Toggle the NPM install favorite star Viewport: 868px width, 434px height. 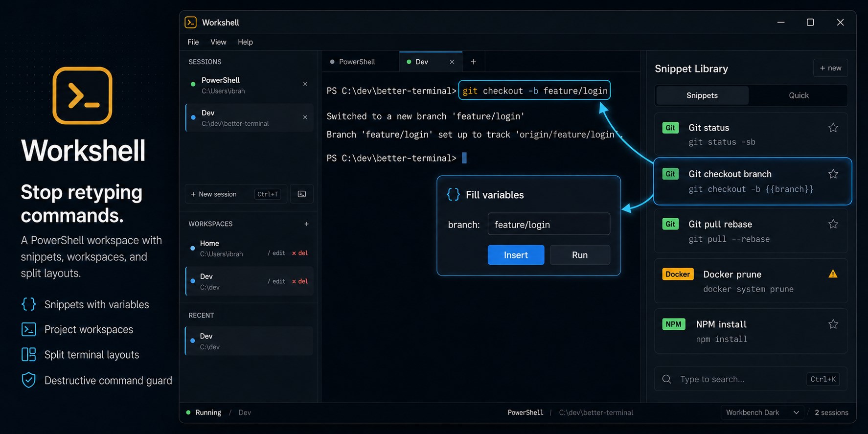tap(833, 324)
